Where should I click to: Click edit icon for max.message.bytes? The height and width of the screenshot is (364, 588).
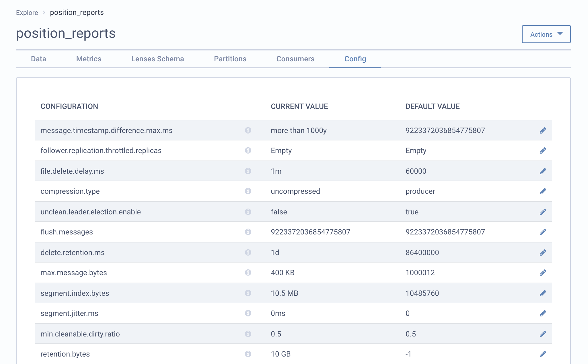click(543, 273)
